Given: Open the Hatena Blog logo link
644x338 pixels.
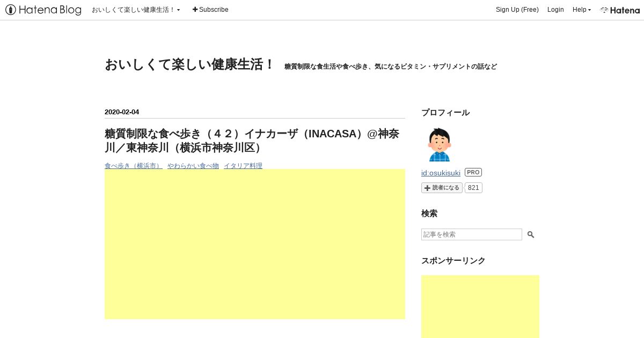Looking at the screenshot, I should coord(43,10).
